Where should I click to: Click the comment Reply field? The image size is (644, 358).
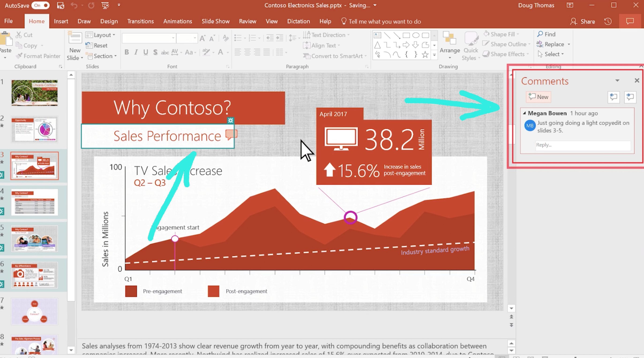pos(583,145)
